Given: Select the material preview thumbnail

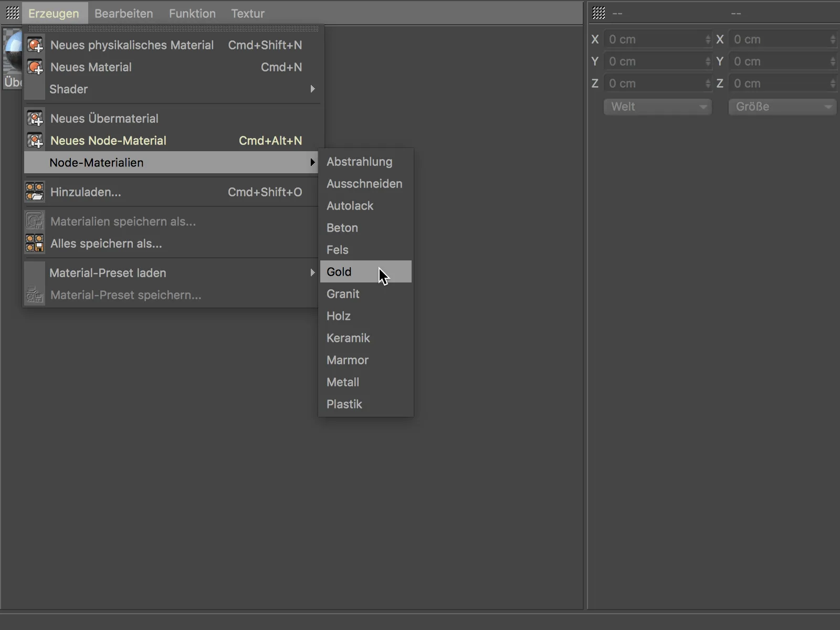Looking at the screenshot, I should pyautogui.click(x=12, y=59).
